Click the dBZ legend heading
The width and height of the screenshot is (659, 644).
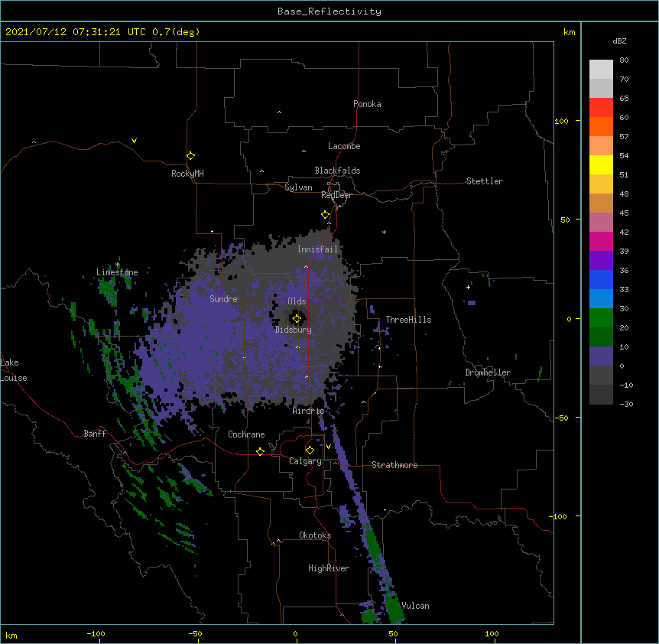pyautogui.click(x=619, y=41)
